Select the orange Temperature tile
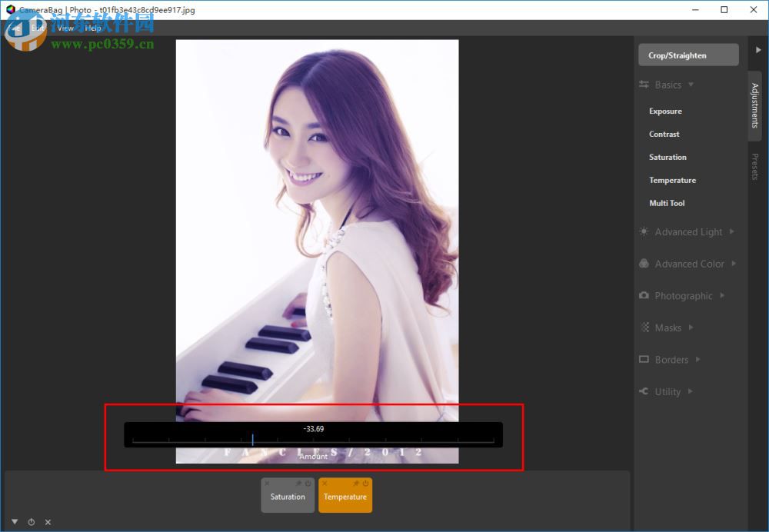This screenshot has height=532, width=769. click(x=345, y=496)
